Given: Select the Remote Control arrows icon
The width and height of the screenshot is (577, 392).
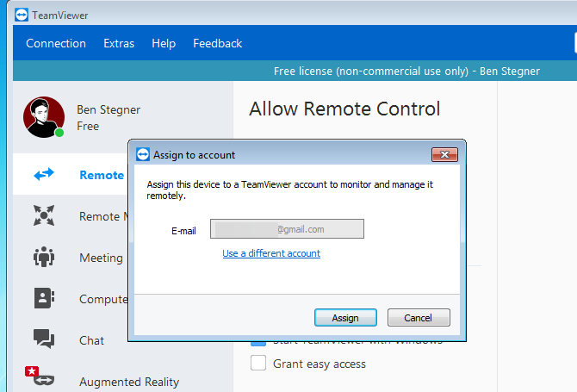Looking at the screenshot, I should coord(44,175).
